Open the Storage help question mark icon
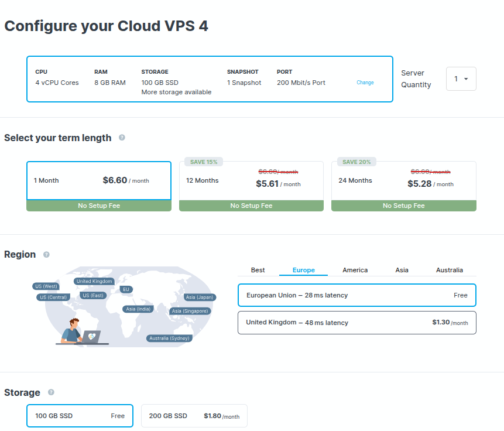504x431 pixels. (x=51, y=392)
